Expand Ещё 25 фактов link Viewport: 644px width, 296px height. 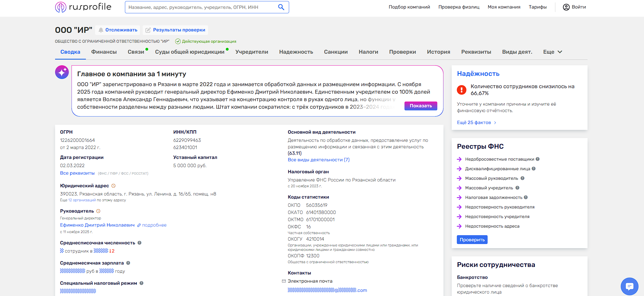(x=476, y=123)
